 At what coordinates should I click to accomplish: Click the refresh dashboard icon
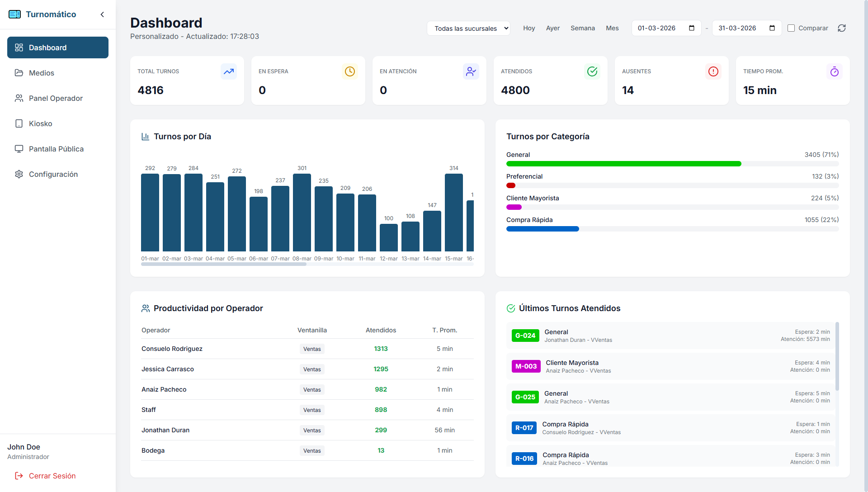(841, 28)
